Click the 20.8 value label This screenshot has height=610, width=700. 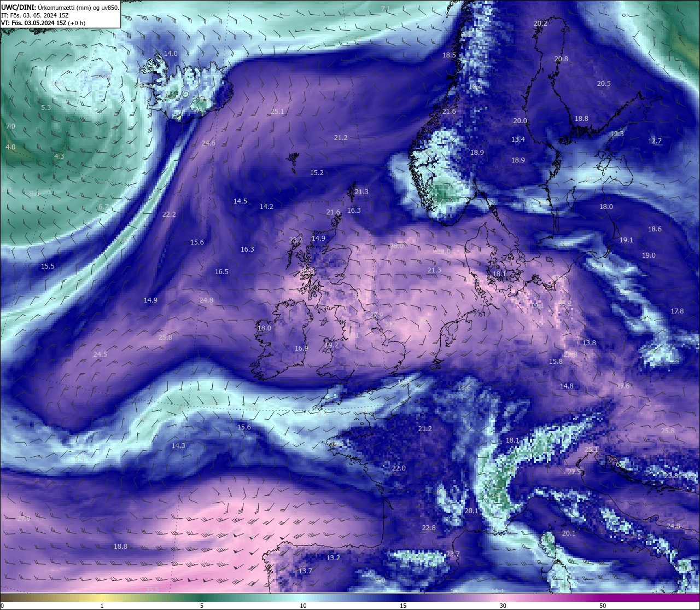[x=561, y=59]
